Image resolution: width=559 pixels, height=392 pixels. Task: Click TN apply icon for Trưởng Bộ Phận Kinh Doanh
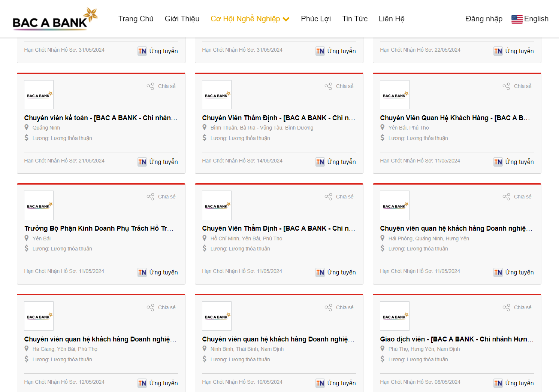pos(142,272)
